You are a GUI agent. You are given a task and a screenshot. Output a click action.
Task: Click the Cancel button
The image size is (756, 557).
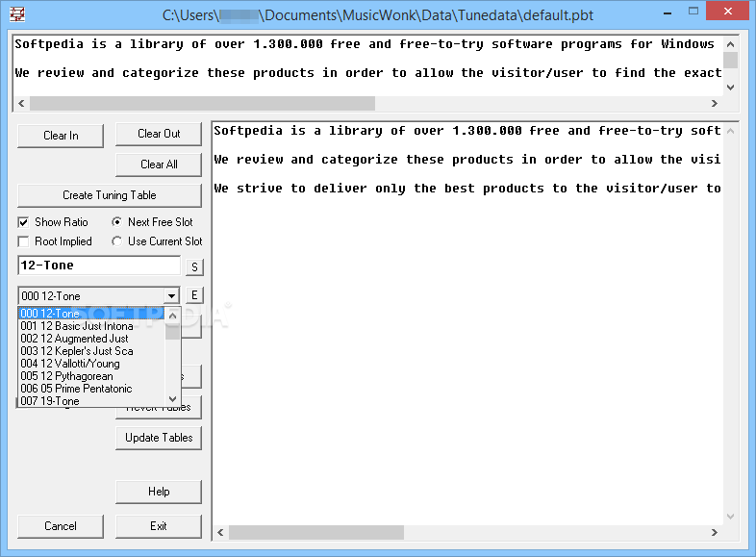click(x=61, y=526)
